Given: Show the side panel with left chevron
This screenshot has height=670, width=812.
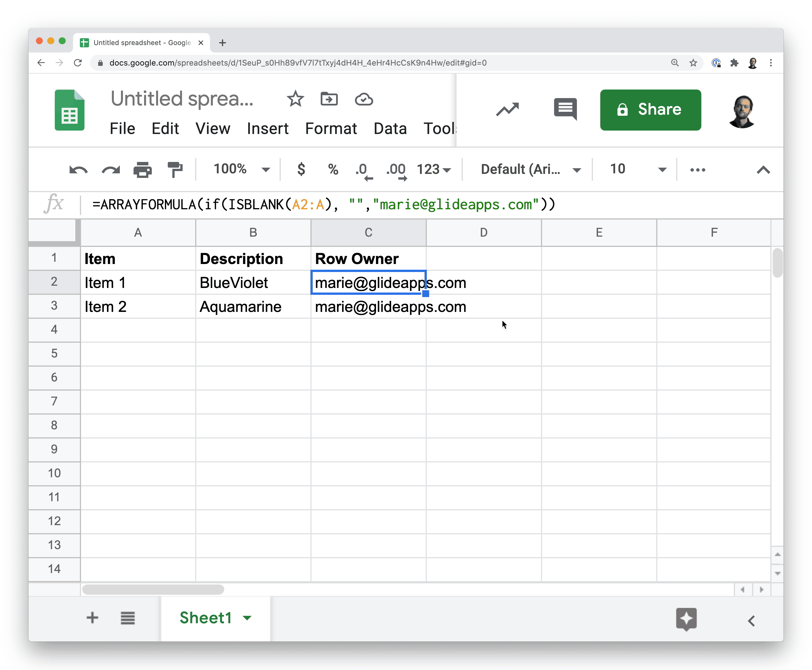Looking at the screenshot, I should 752,621.
